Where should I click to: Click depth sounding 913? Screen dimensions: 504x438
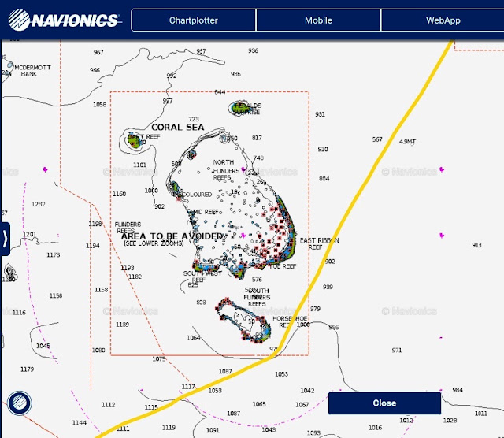tap(476, 245)
